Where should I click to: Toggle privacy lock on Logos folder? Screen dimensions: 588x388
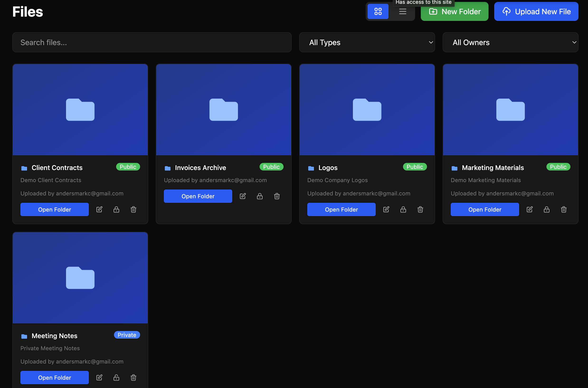pyautogui.click(x=403, y=209)
